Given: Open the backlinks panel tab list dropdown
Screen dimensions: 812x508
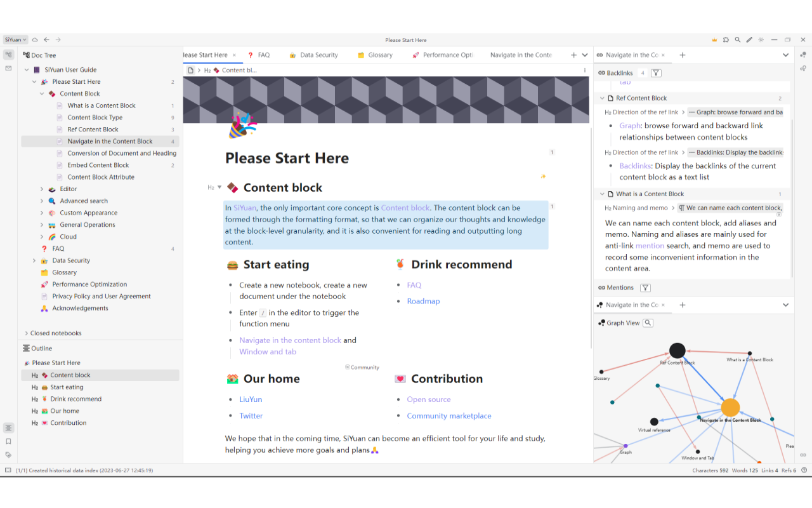Looking at the screenshot, I should pyautogui.click(x=785, y=55).
